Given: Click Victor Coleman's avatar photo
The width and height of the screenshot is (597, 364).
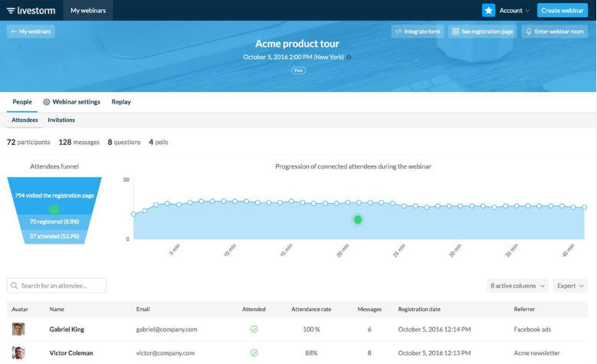Looking at the screenshot, I should tap(18, 353).
